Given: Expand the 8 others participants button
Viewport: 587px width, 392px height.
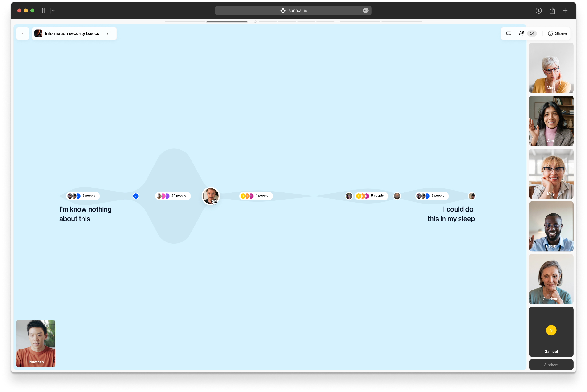Looking at the screenshot, I should coord(551,365).
